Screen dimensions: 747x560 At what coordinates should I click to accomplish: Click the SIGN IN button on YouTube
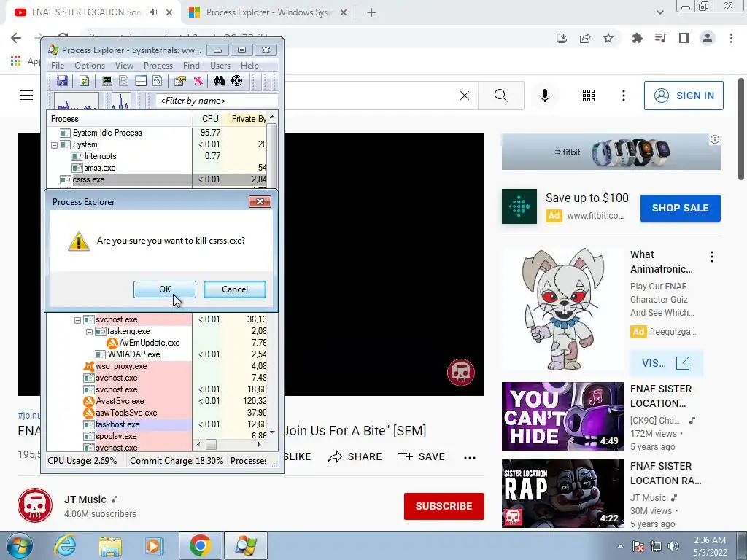pyautogui.click(x=684, y=96)
